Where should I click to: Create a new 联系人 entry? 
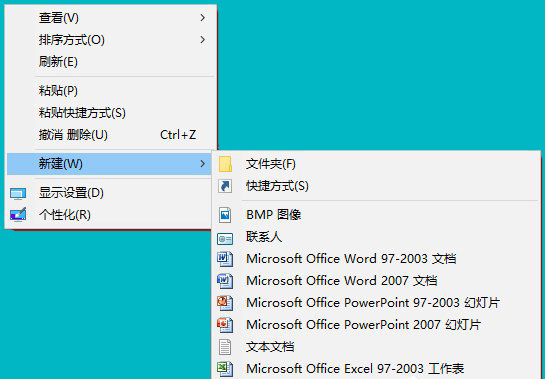pos(376,237)
